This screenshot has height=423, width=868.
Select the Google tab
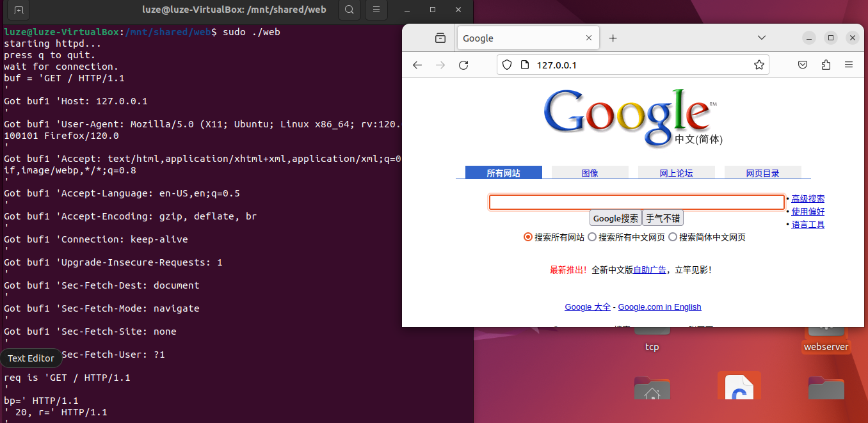[527, 38]
